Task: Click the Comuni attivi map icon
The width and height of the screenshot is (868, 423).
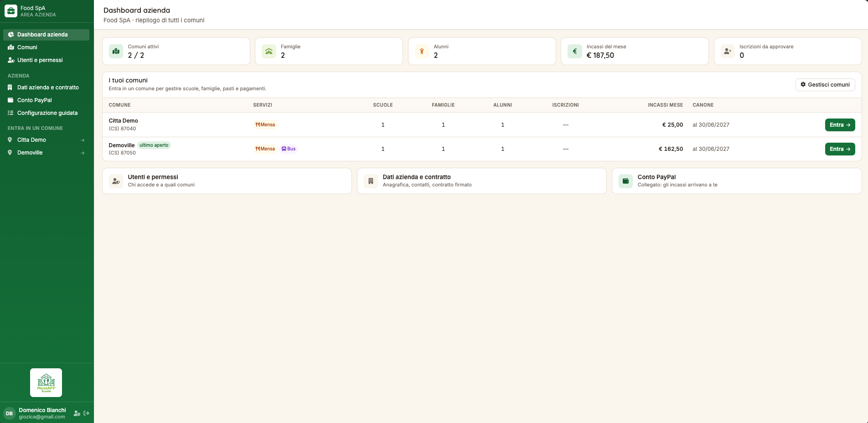Action: 116,51
